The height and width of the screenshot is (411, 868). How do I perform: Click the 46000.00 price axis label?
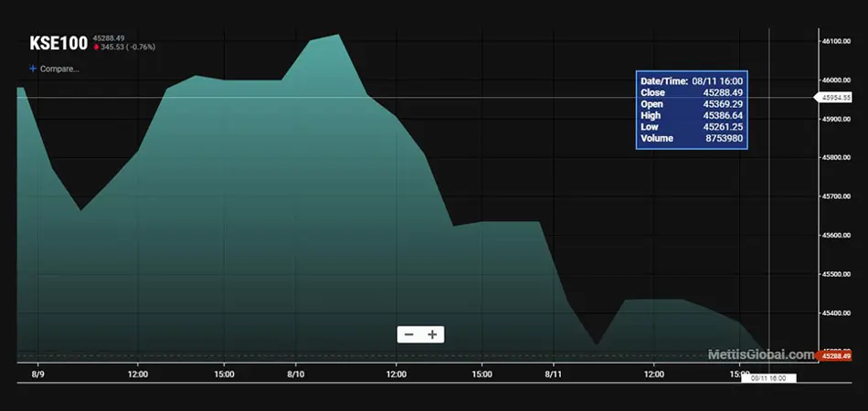pyautogui.click(x=836, y=80)
